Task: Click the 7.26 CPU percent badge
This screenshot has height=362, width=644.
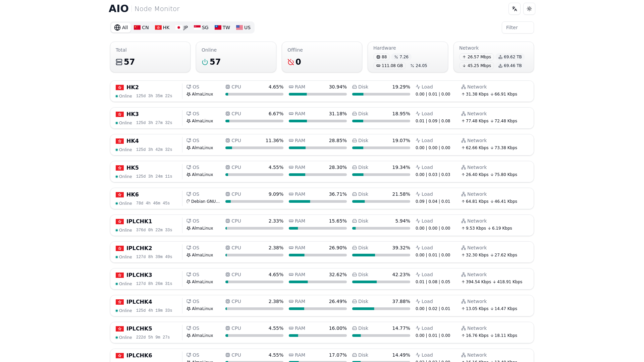Action: coord(401,57)
